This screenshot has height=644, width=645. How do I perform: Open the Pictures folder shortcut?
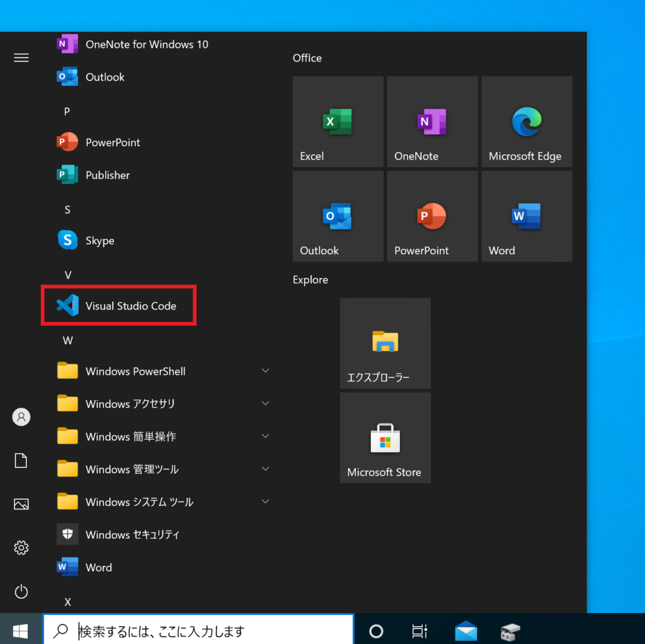(21, 504)
